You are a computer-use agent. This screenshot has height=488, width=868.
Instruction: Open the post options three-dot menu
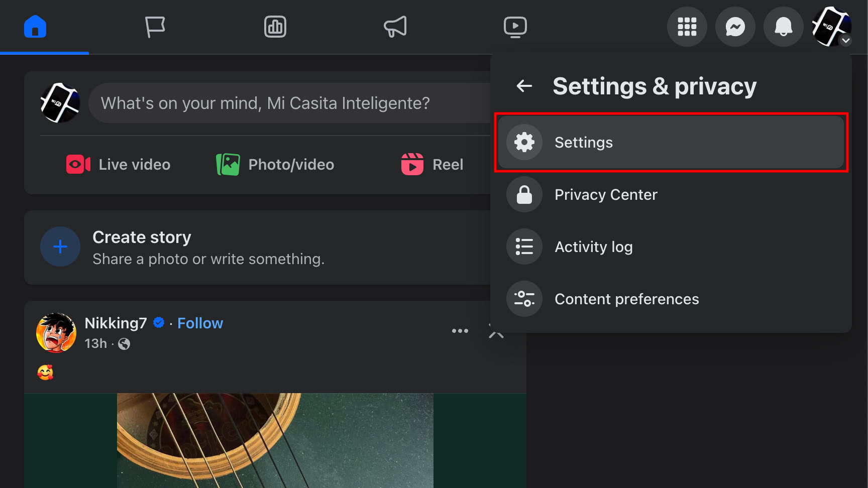460,331
